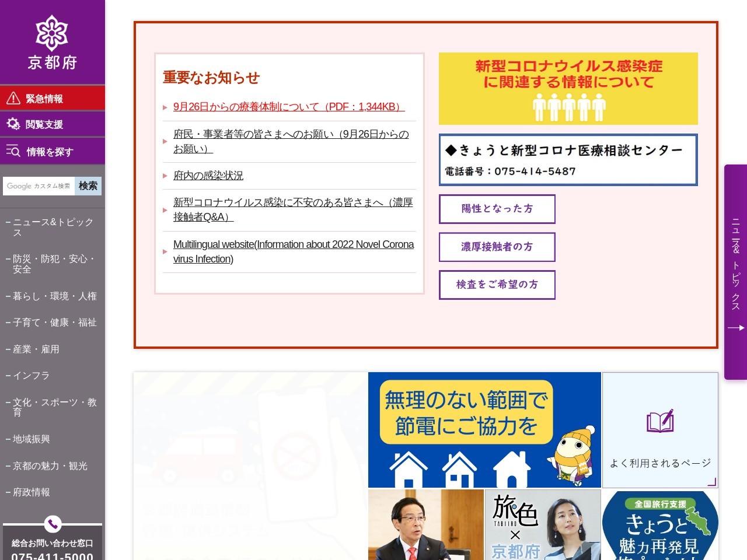Click the きょうと新型コロナ医療相談センター box
The image size is (747, 560).
point(568,160)
